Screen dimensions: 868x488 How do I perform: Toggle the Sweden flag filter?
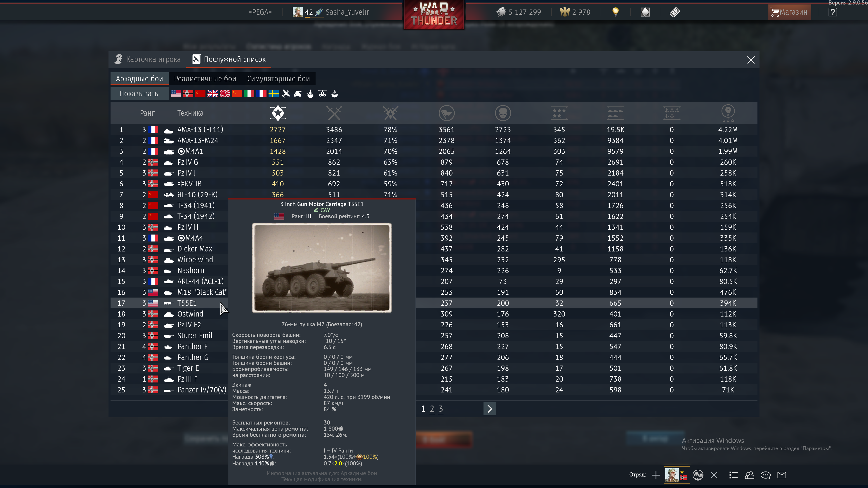tap(273, 94)
